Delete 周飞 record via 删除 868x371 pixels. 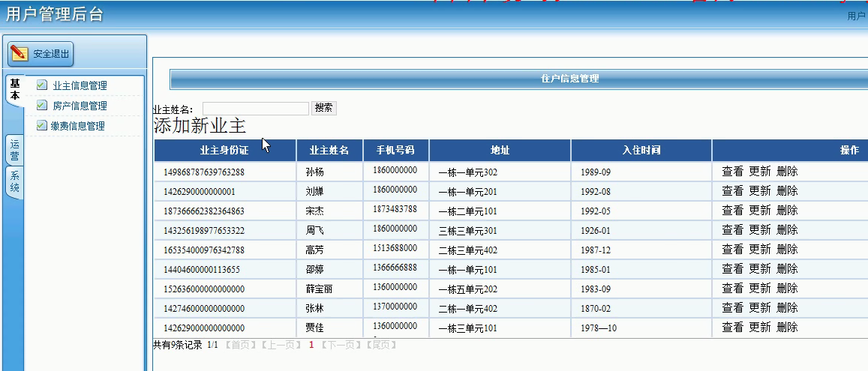click(787, 229)
